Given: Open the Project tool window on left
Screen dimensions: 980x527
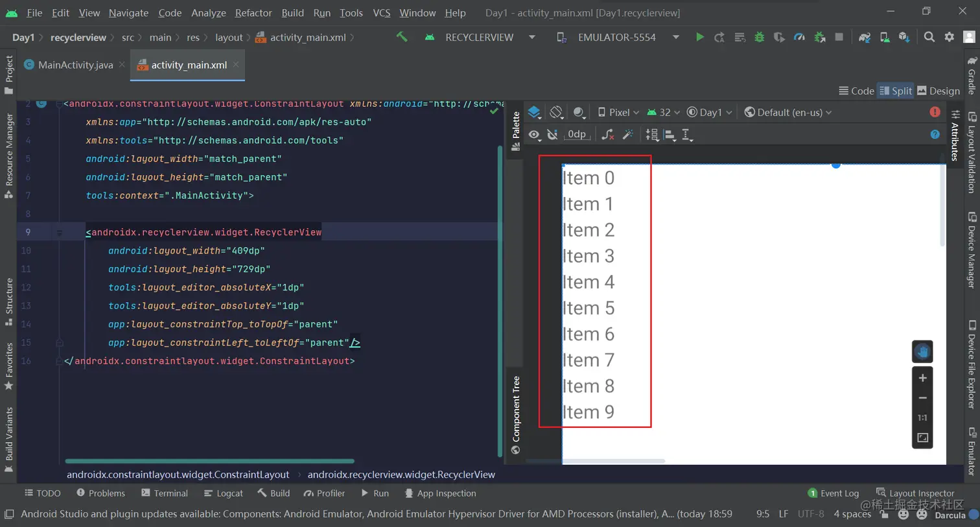Looking at the screenshot, I should pyautogui.click(x=8, y=75).
